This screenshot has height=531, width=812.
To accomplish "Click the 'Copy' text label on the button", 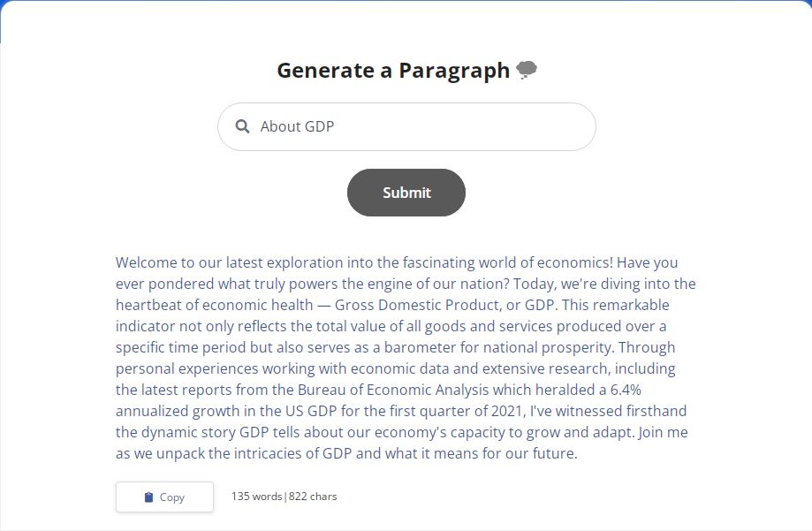I will pos(174,497).
